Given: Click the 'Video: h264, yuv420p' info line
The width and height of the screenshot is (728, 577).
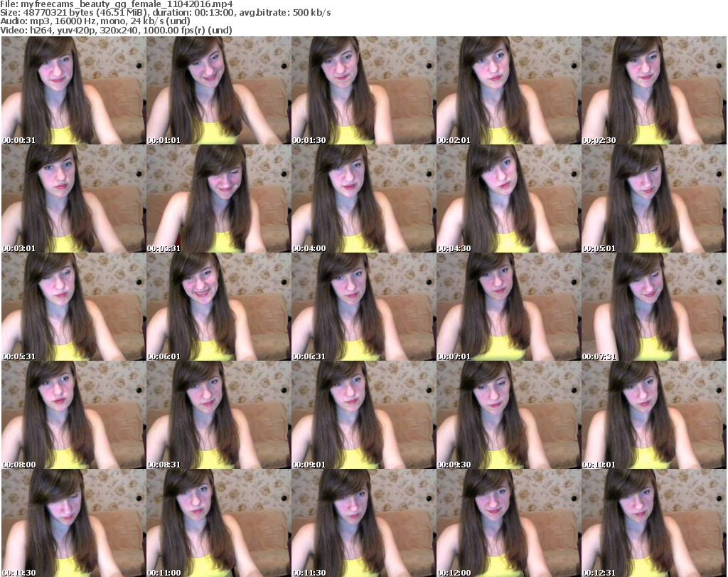Looking at the screenshot, I should (116, 30).
